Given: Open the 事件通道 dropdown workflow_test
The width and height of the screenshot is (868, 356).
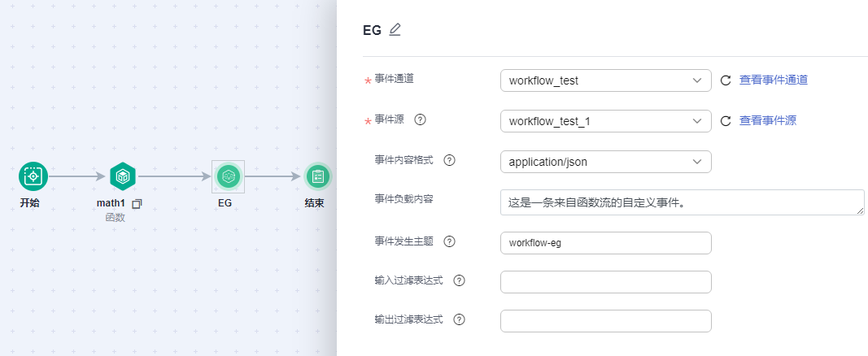Looking at the screenshot, I should point(605,80).
